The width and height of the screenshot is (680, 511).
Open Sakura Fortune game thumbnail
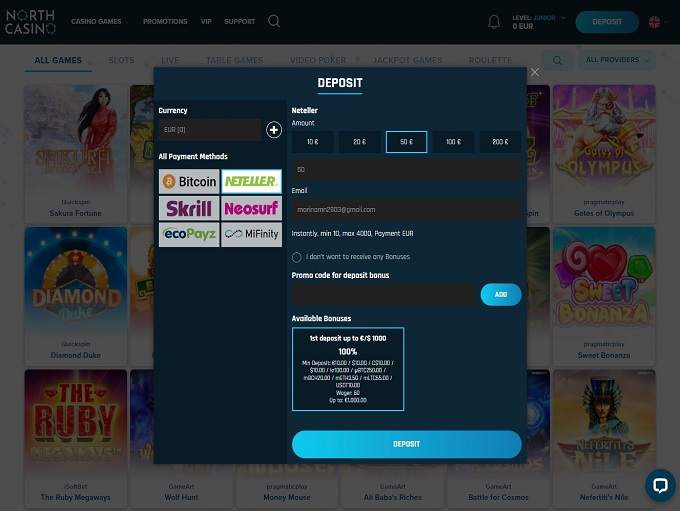click(x=76, y=139)
